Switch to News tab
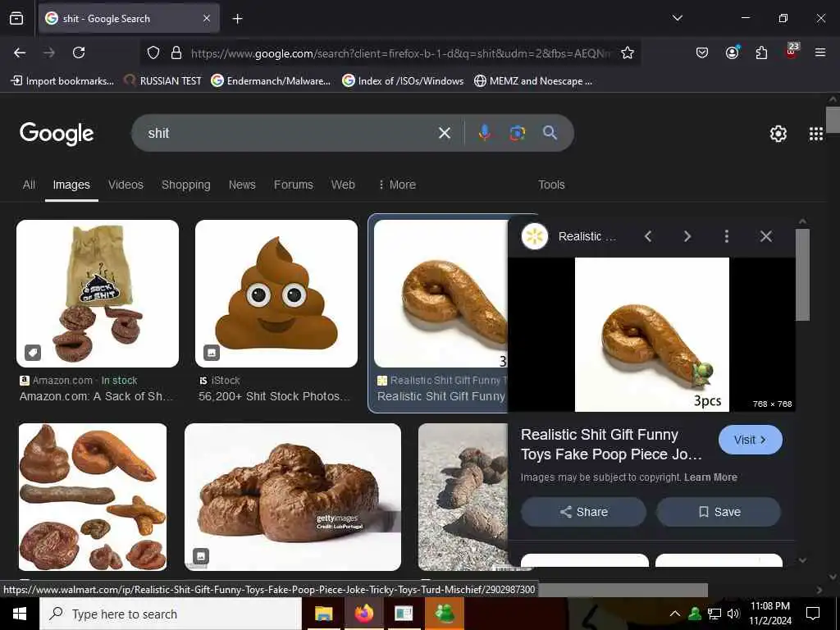Screen dimensions: 840x630 click(x=242, y=185)
